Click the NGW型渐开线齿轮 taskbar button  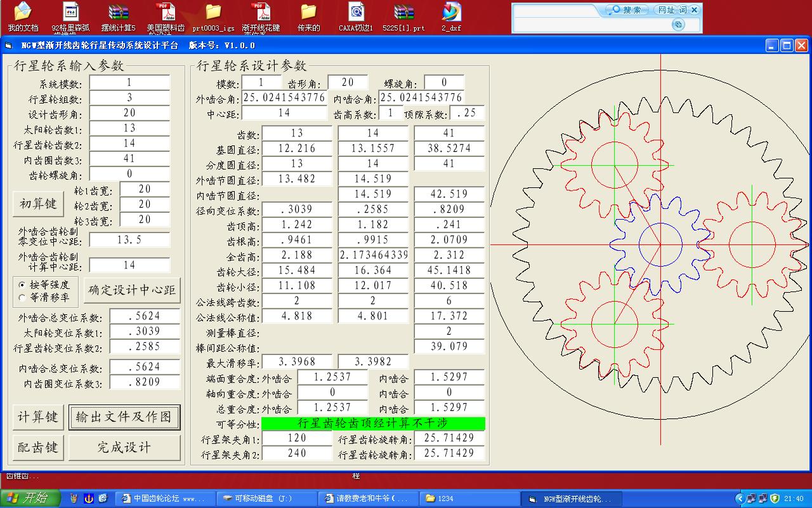pyautogui.click(x=570, y=498)
